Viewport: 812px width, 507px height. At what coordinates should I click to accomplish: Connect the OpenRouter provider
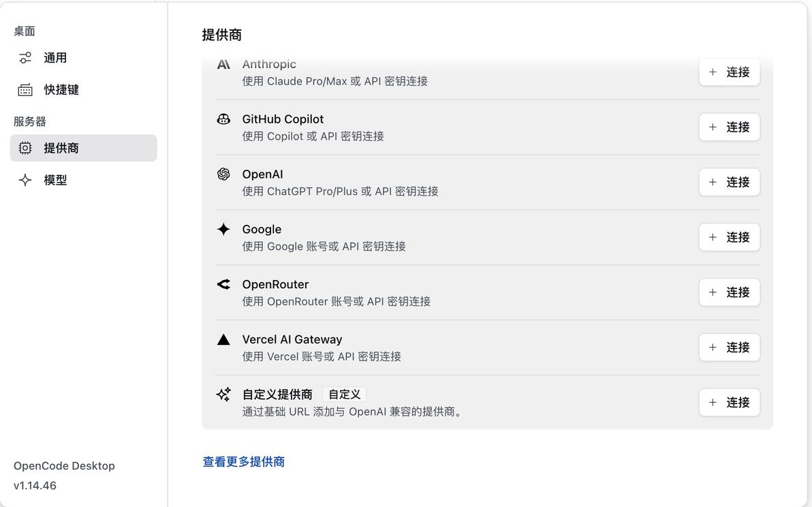pyautogui.click(x=729, y=292)
